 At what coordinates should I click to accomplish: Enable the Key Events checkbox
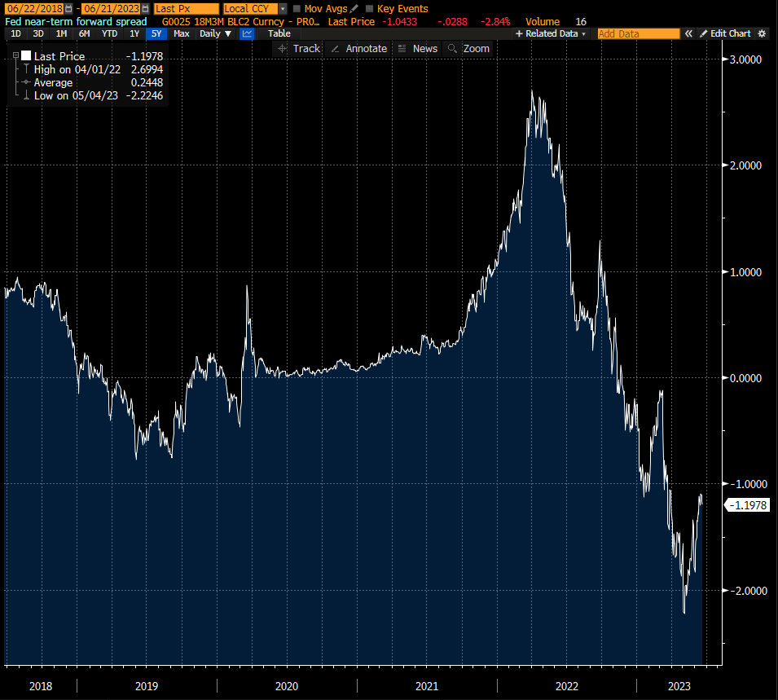pos(370,9)
